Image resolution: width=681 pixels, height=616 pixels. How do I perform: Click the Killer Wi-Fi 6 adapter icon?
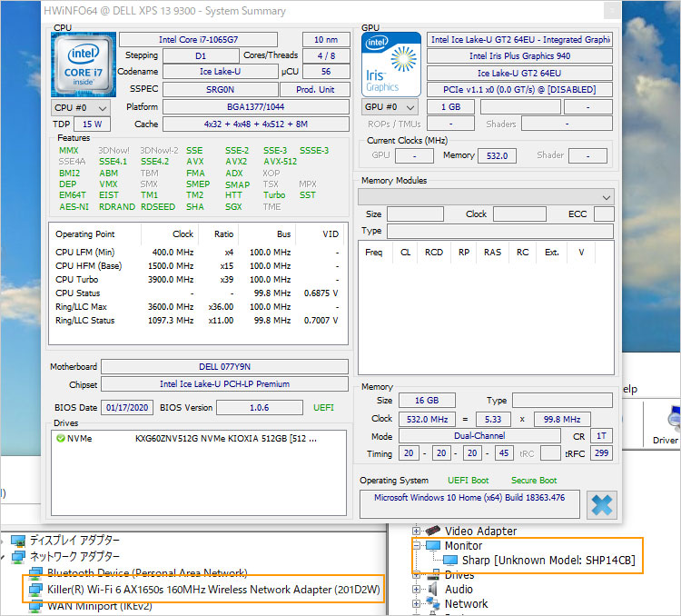coord(35,590)
